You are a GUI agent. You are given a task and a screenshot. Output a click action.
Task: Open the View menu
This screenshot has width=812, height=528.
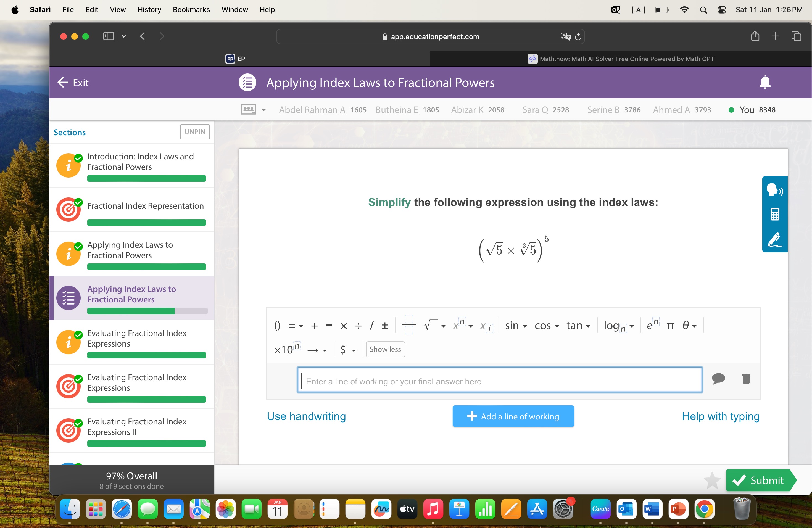pyautogui.click(x=118, y=10)
